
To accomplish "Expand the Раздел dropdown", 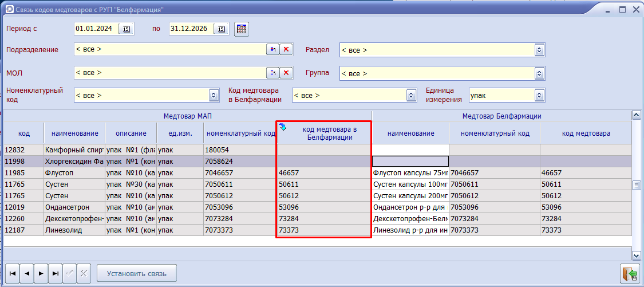I will click(539, 50).
